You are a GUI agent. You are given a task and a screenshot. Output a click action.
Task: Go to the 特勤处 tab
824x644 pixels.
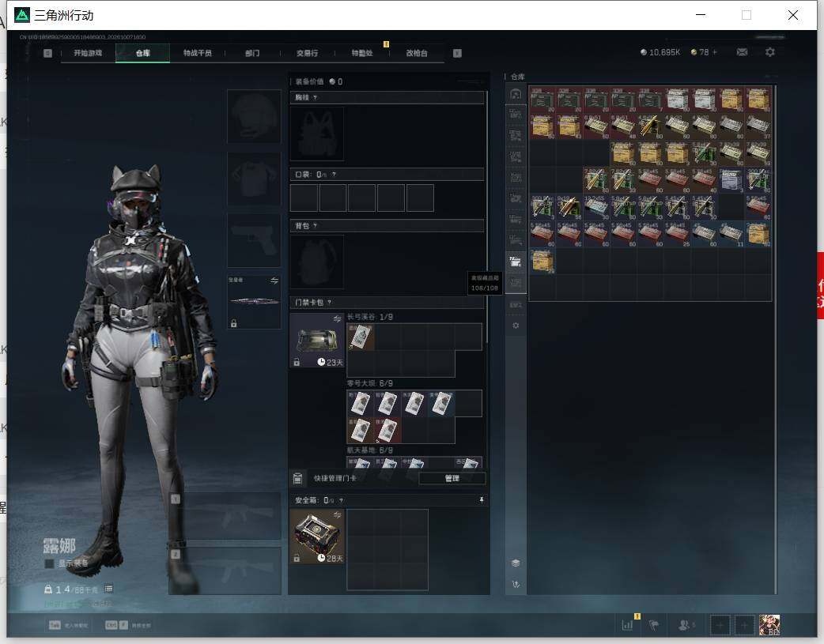pyautogui.click(x=362, y=53)
